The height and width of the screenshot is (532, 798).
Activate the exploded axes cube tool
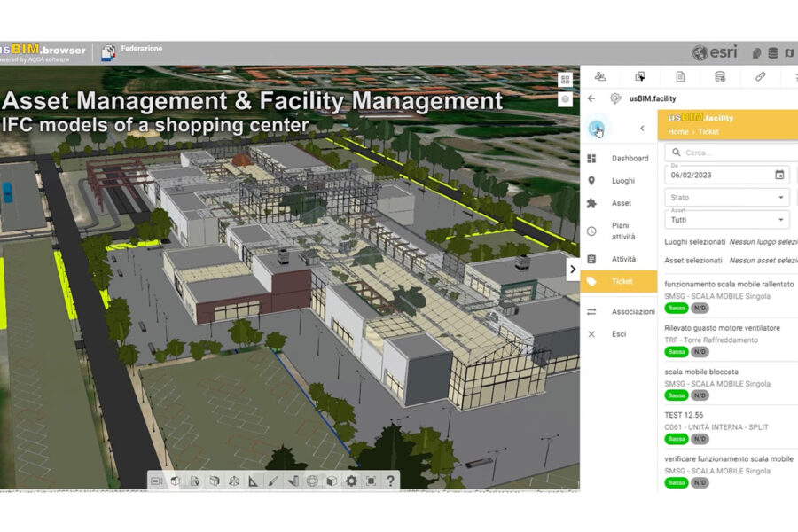pyautogui.click(x=234, y=481)
